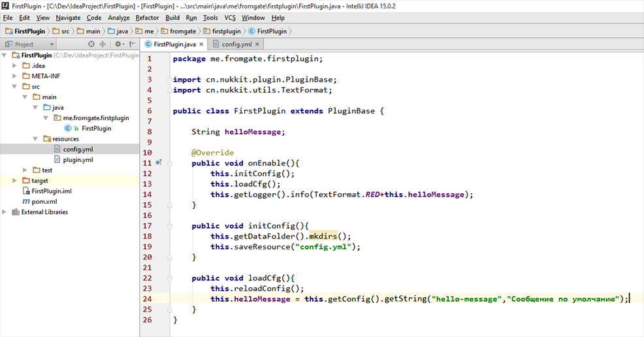Viewport: 644px width, 337px height.
Task: Click the helloMessage field declaration on line 8
Action: [x=253, y=132]
